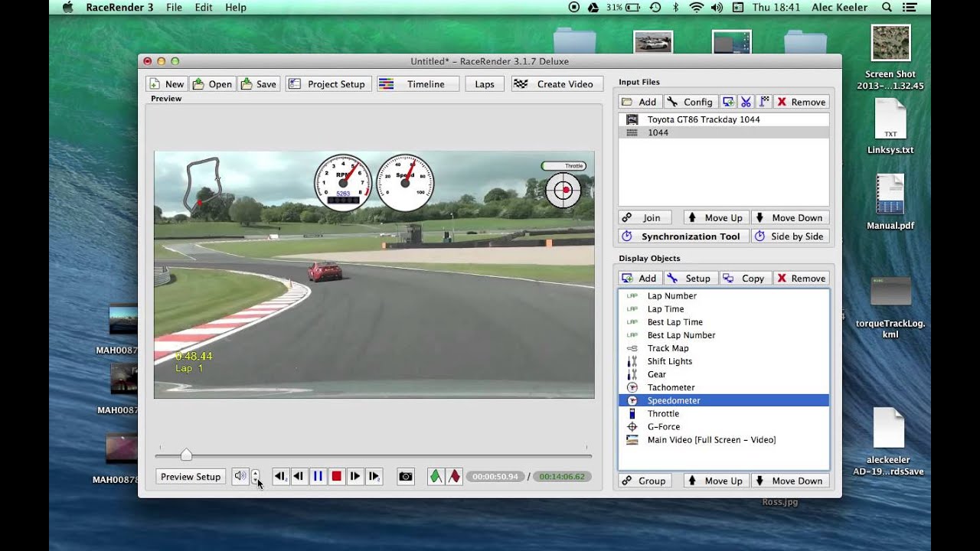Select Best Lap Number display object
This screenshot has height=551, width=980.
click(x=724, y=335)
